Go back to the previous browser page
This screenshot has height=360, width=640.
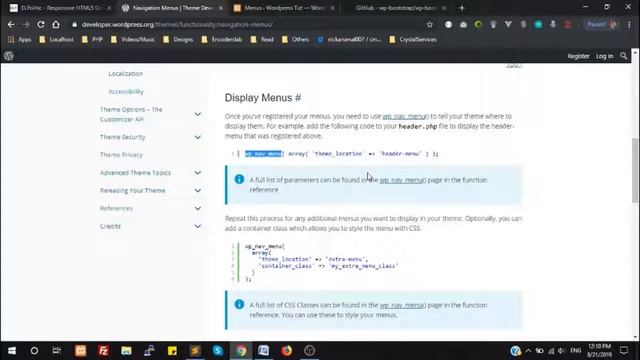tap(11, 24)
